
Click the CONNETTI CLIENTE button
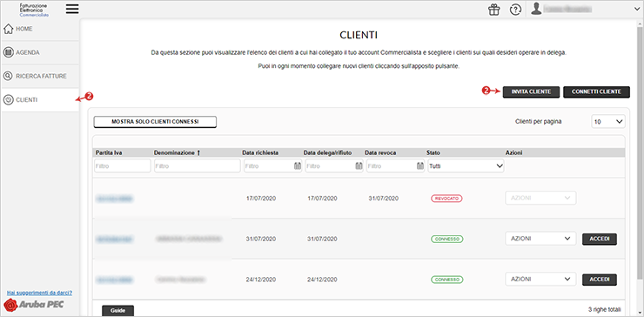coord(596,91)
